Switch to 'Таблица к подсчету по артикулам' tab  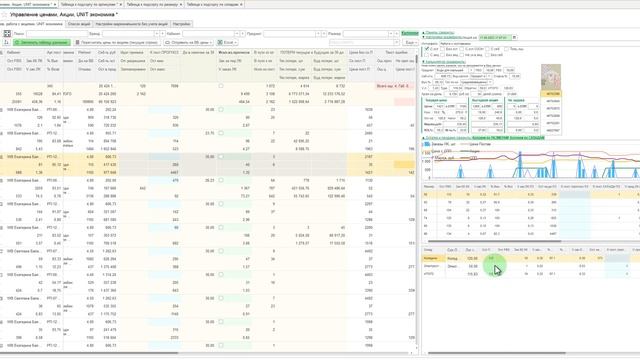89,4
